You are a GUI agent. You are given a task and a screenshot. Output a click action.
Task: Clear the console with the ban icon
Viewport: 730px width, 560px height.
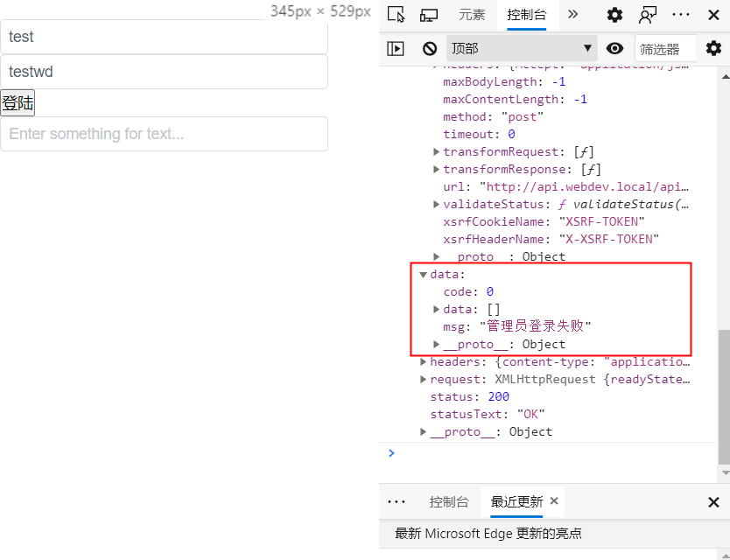pos(429,48)
